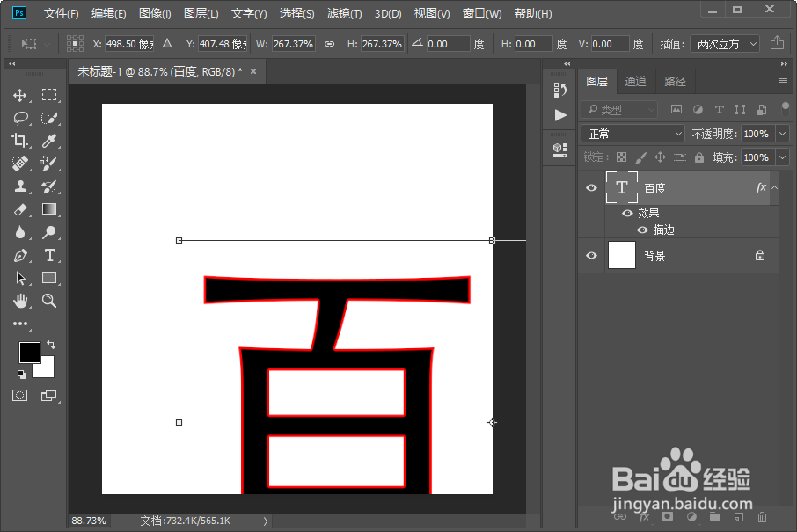Select the Eraser tool
The height and width of the screenshot is (532, 797).
20,209
